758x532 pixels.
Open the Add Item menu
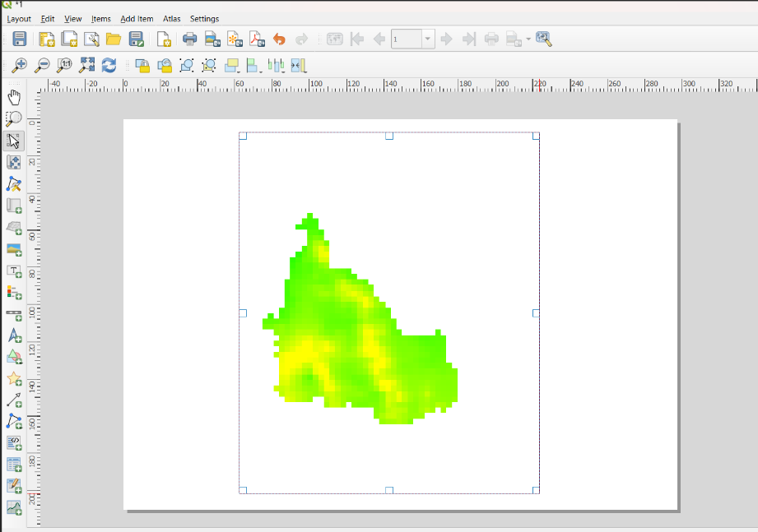137,19
